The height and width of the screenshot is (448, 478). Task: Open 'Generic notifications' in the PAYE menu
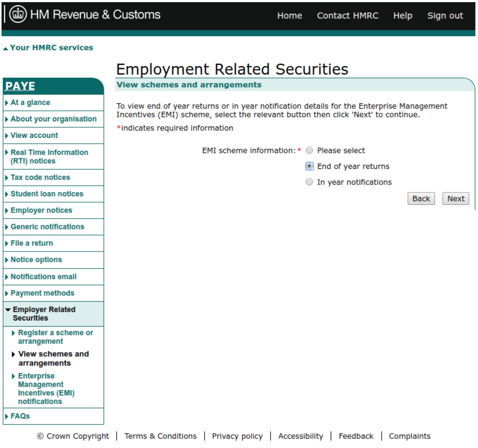point(48,227)
